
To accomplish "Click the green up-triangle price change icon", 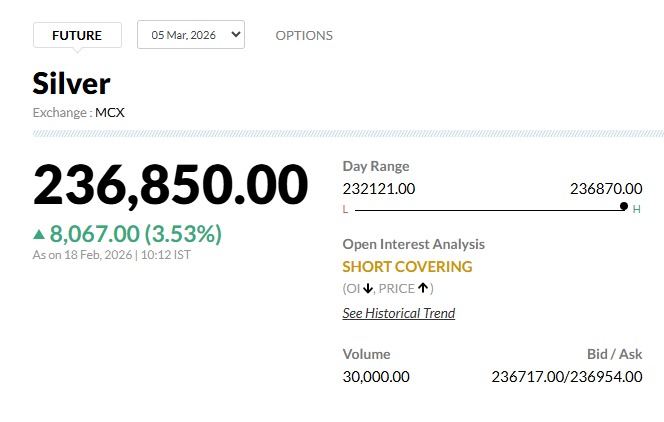I will [x=39, y=234].
